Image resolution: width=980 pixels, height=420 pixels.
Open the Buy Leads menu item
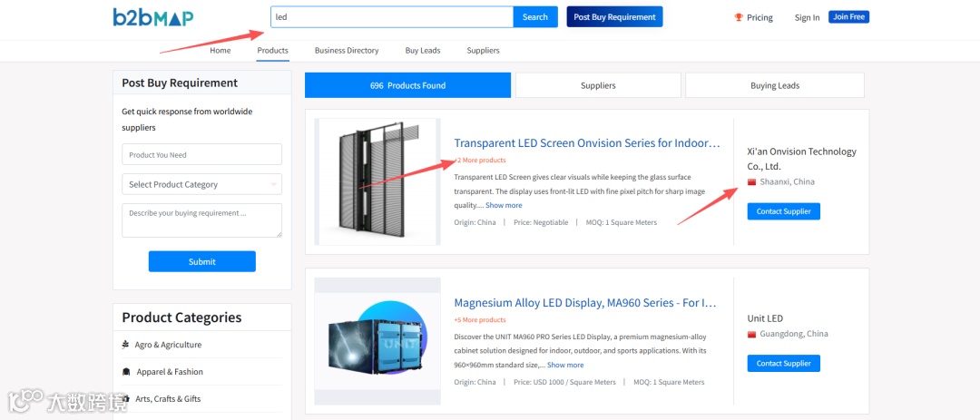[423, 51]
